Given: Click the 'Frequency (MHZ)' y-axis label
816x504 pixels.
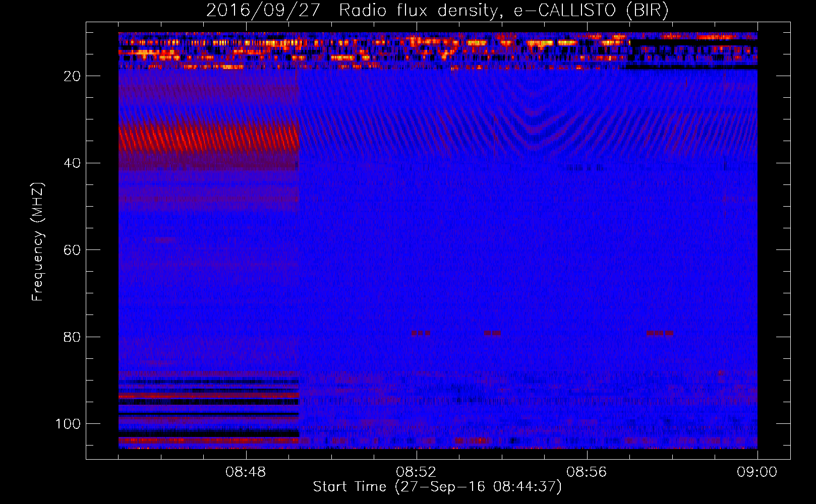Looking at the screenshot, I should [38, 241].
